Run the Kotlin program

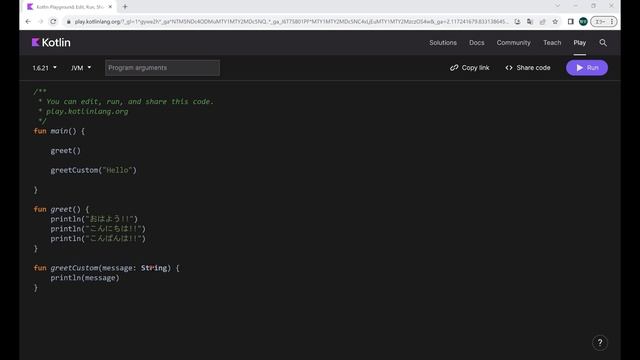click(x=587, y=68)
